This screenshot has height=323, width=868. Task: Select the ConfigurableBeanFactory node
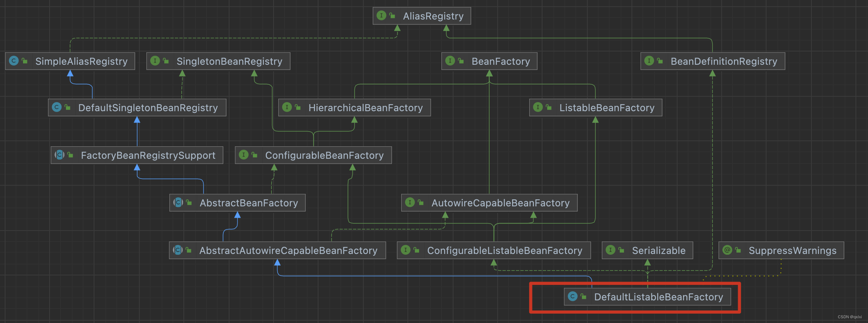[313, 155]
